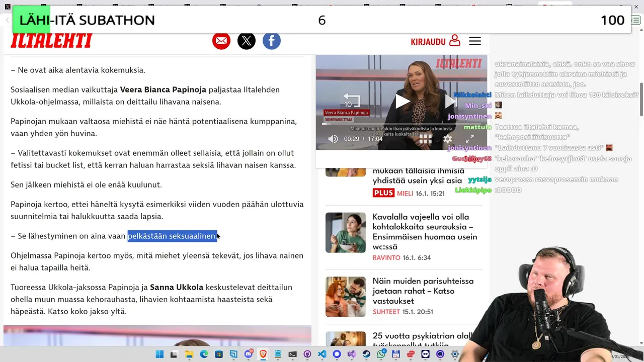
Task: Open TeamViewer from the taskbar
Action: 425,354
